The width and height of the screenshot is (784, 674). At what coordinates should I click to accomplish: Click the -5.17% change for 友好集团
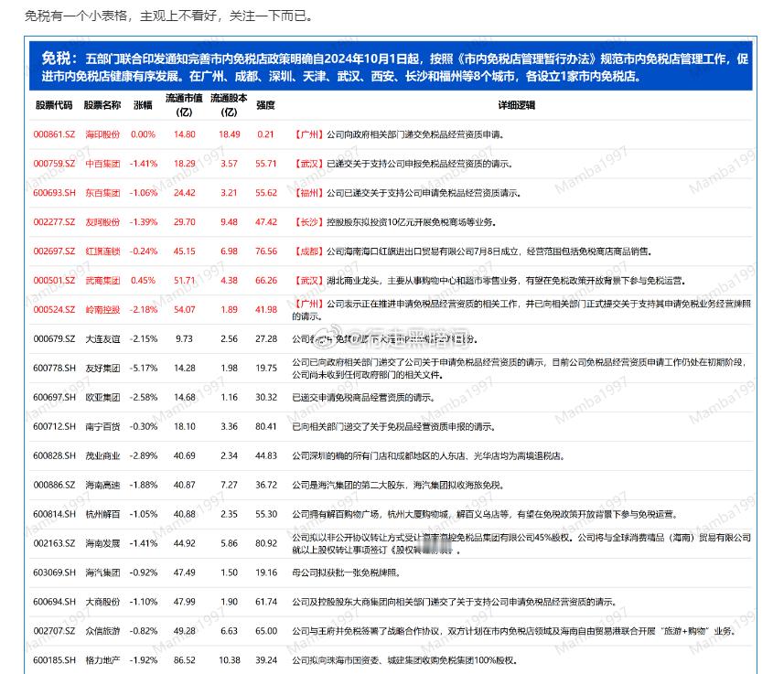(144, 368)
